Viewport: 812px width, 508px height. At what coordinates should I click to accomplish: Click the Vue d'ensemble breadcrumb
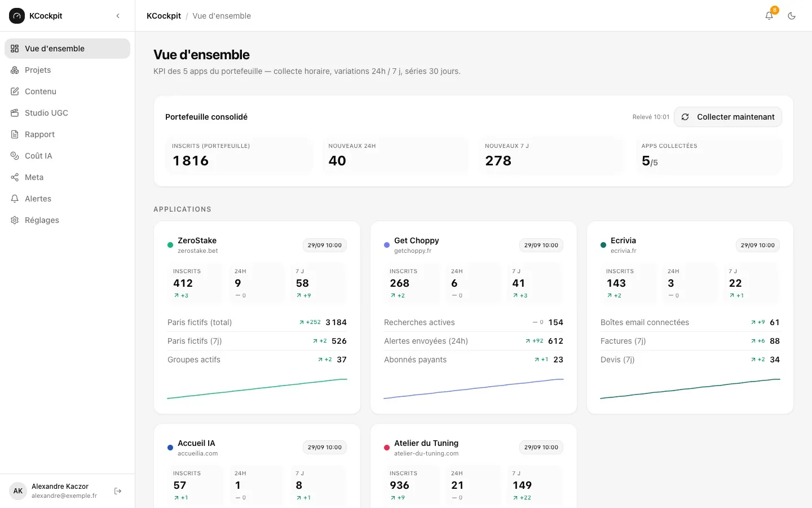(x=222, y=16)
